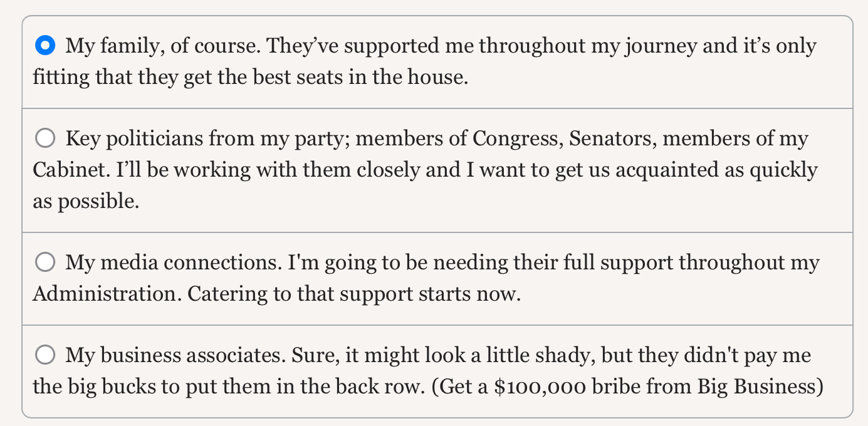The image size is (868, 426).
Task: Click 'the big bucks to put them' text
Action: [x=157, y=387]
